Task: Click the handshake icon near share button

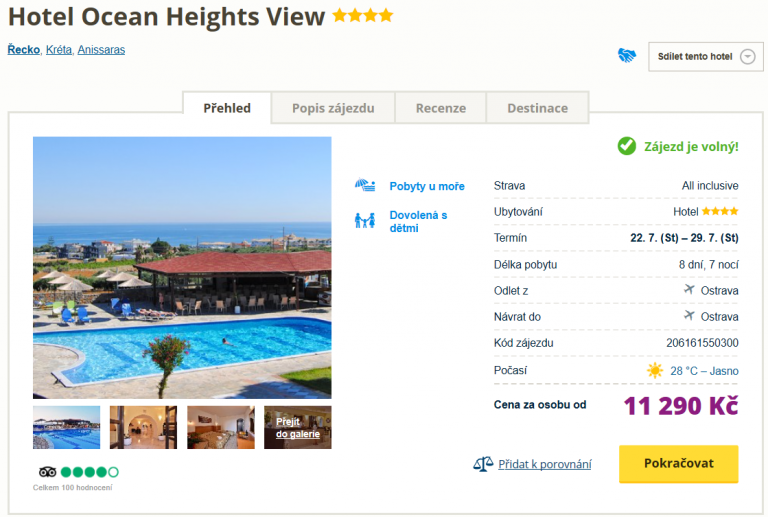Action: tap(627, 56)
